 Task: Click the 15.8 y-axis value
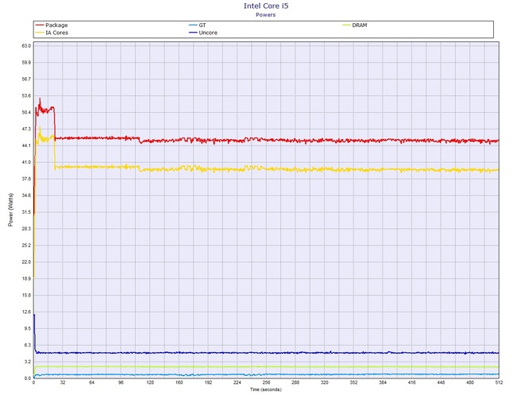pos(26,296)
